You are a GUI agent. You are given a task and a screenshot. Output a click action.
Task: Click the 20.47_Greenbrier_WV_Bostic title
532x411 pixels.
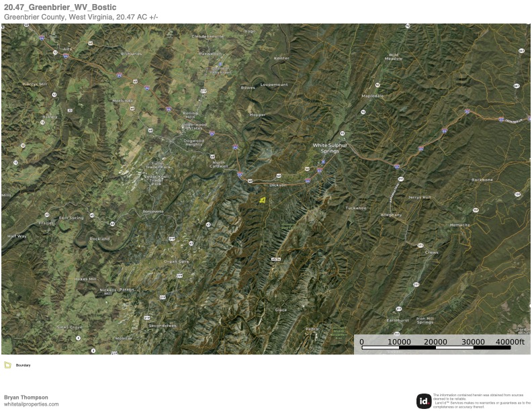[x=60, y=7]
